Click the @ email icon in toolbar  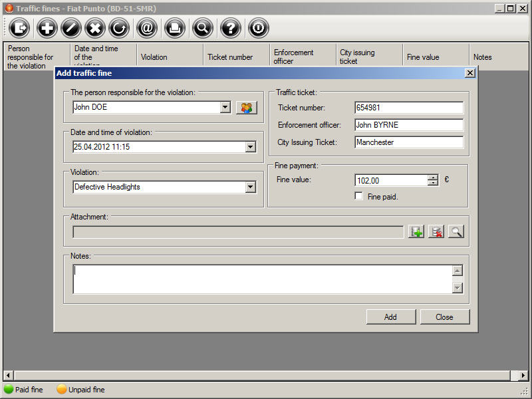pyautogui.click(x=146, y=28)
